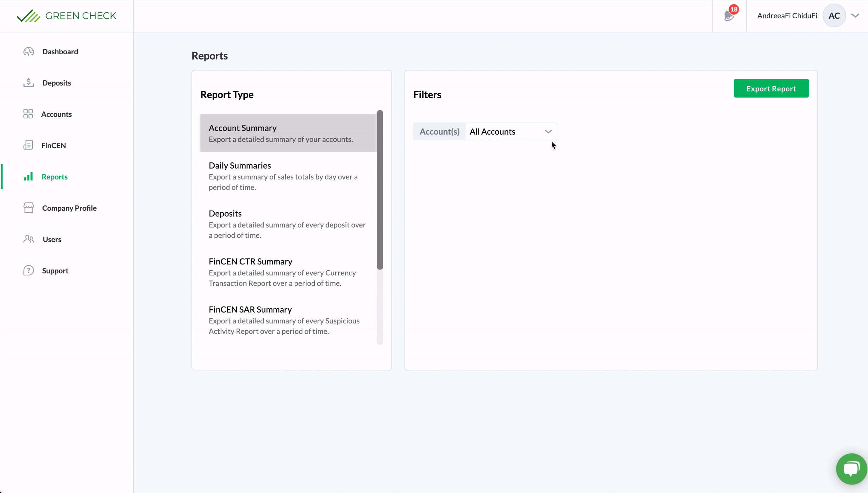Expand the All Accounts dropdown

[x=511, y=132]
